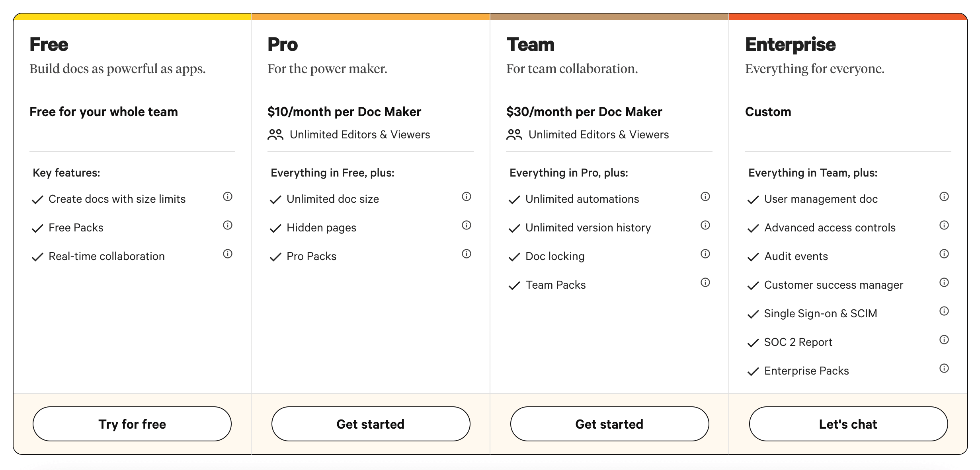Screen dimensions: 980x470
Task: Click the info icon beside Enterprise Packs
Action: pos(944,368)
